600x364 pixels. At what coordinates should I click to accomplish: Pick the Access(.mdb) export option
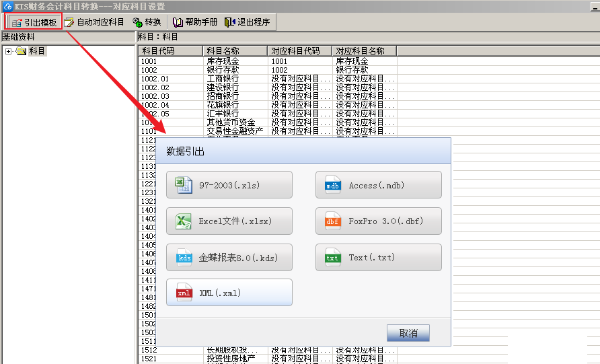378,185
